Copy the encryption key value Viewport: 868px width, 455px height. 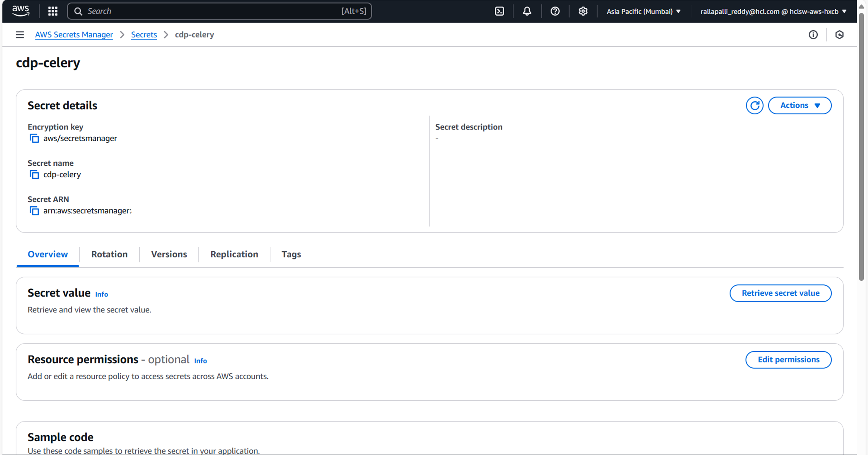coord(34,138)
